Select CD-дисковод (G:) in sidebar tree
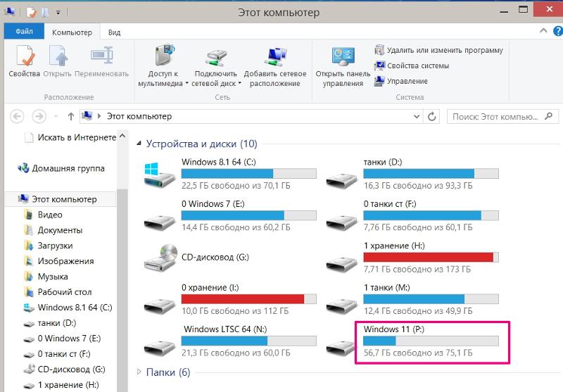The image size is (563, 392). [x=64, y=369]
